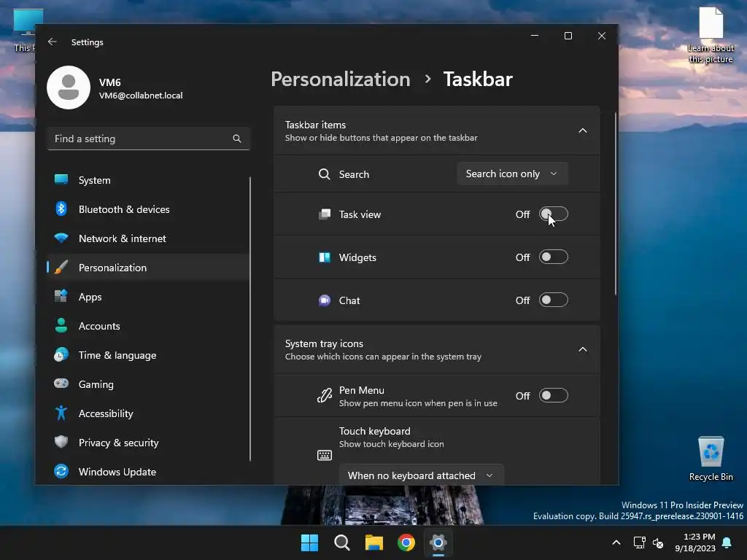Image resolution: width=747 pixels, height=560 pixels.
Task: Click the Widgets row icon
Action: (x=325, y=257)
